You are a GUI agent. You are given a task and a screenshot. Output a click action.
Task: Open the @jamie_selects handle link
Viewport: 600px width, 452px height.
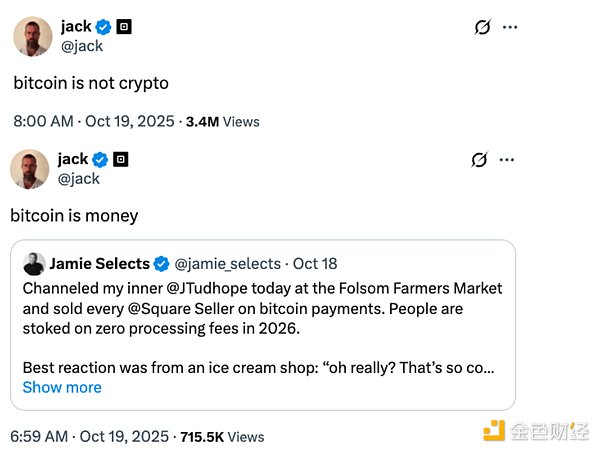click(228, 264)
